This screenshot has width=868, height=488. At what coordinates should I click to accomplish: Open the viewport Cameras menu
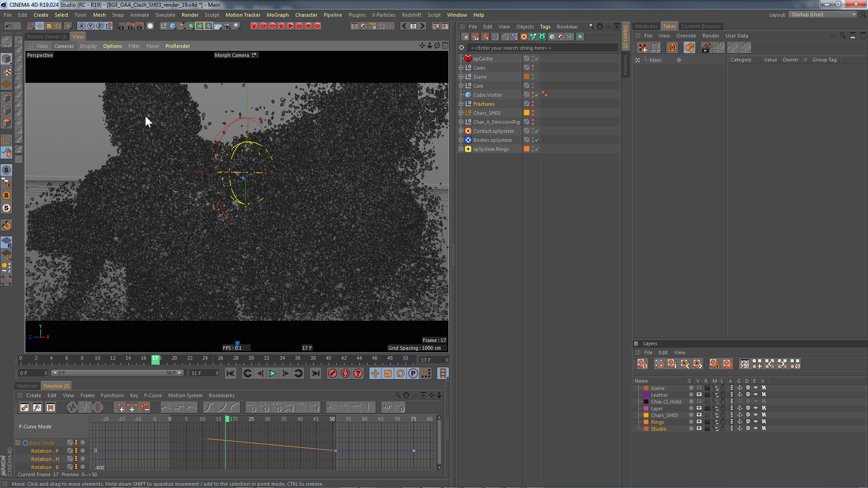click(x=64, y=46)
